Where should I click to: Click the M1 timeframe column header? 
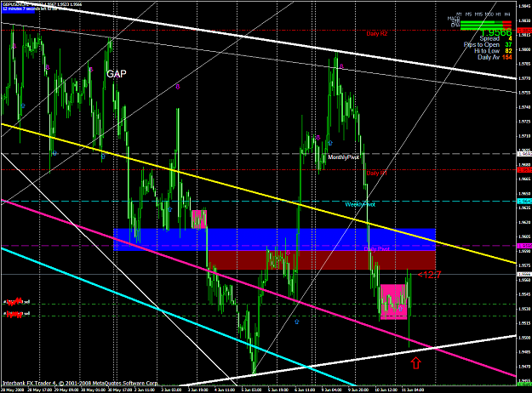click(459, 14)
